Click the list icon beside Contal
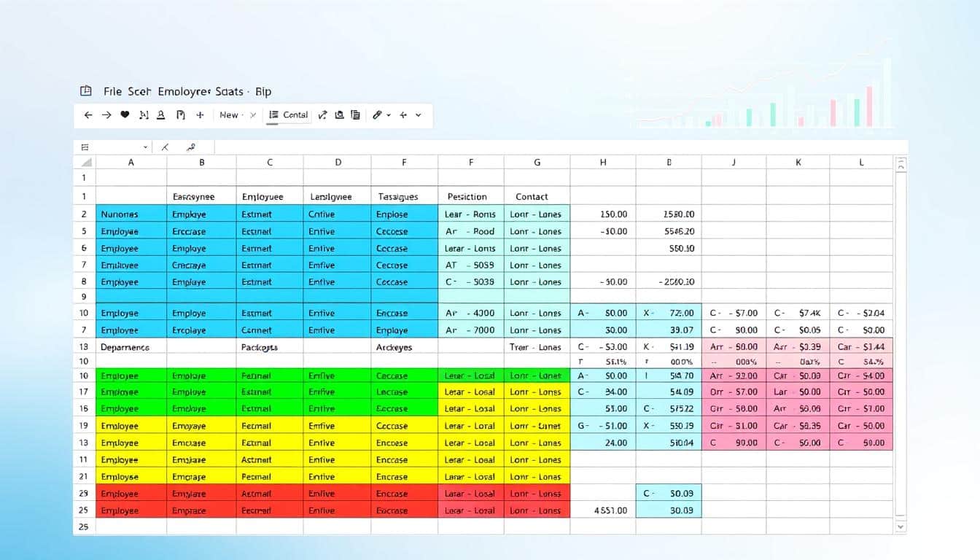Viewport: 980px width, 560px height. [x=273, y=115]
